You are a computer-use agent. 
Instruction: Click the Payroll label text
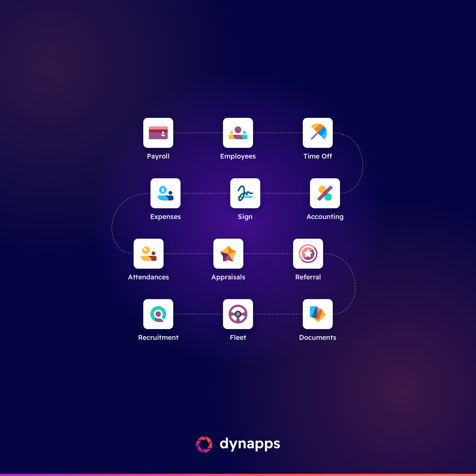[158, 156]
